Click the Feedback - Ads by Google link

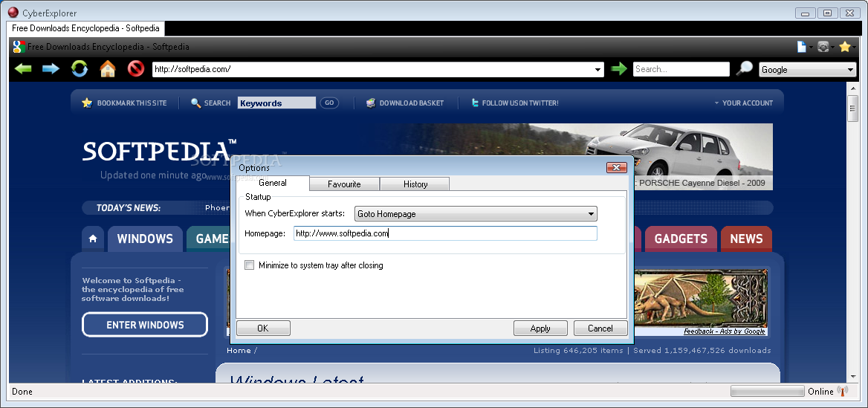725,331
